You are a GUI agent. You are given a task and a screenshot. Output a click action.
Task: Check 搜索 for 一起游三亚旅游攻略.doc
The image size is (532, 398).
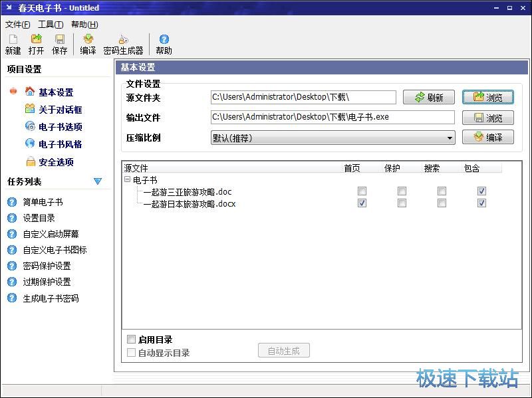point(442,191)
